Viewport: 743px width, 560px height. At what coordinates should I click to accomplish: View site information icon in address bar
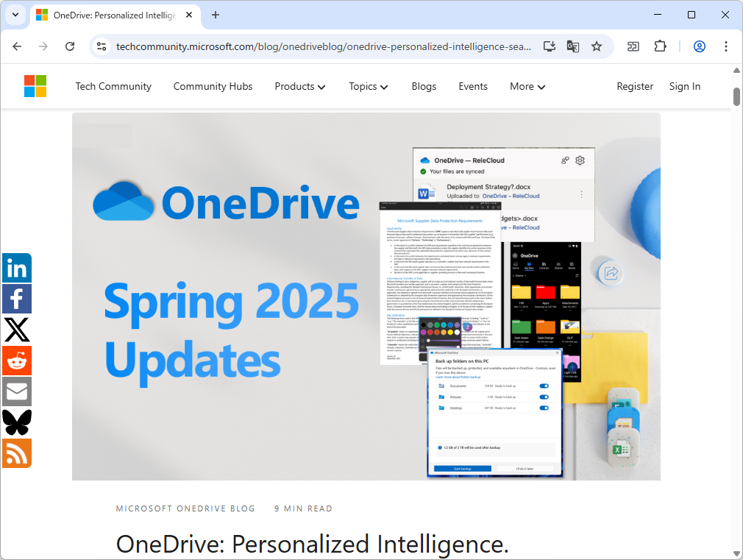102,46
